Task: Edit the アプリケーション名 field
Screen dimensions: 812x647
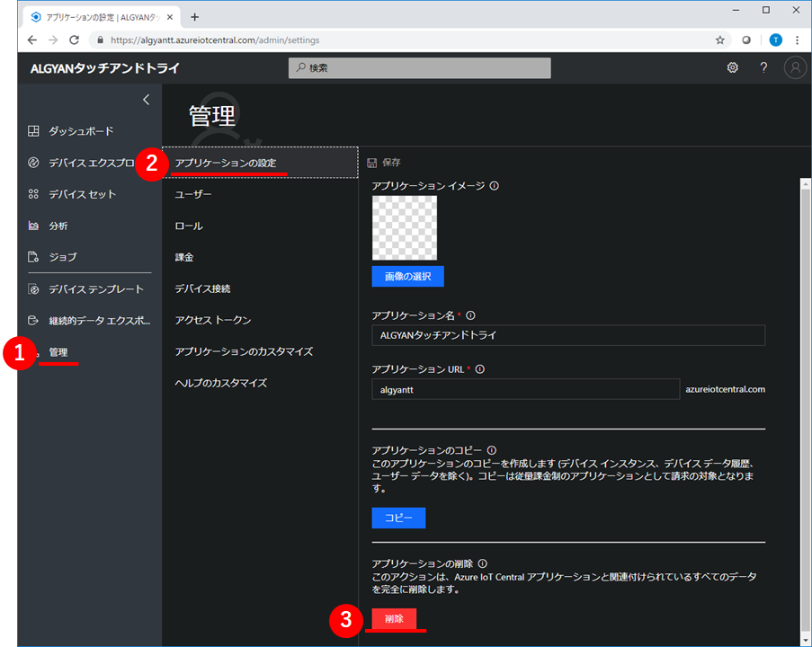Action: [568, 335]
